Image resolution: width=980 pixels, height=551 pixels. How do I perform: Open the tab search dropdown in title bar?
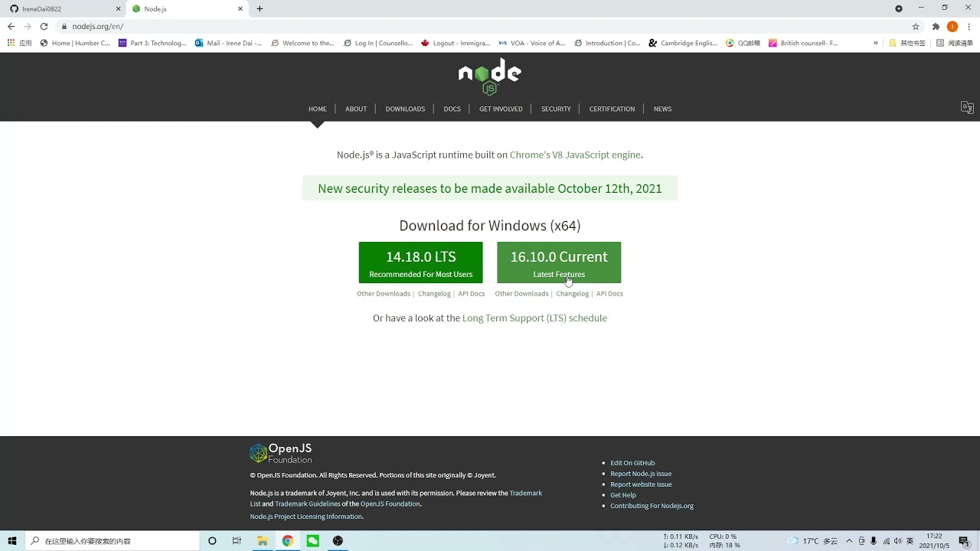[x=899, y=8]
